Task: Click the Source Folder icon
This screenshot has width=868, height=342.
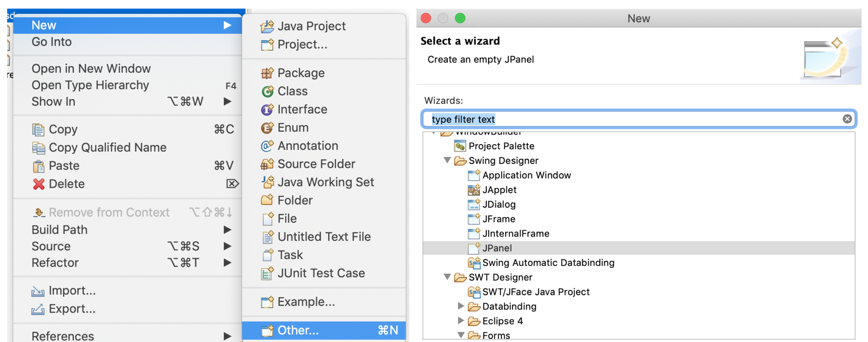Action: click(267, 164)
